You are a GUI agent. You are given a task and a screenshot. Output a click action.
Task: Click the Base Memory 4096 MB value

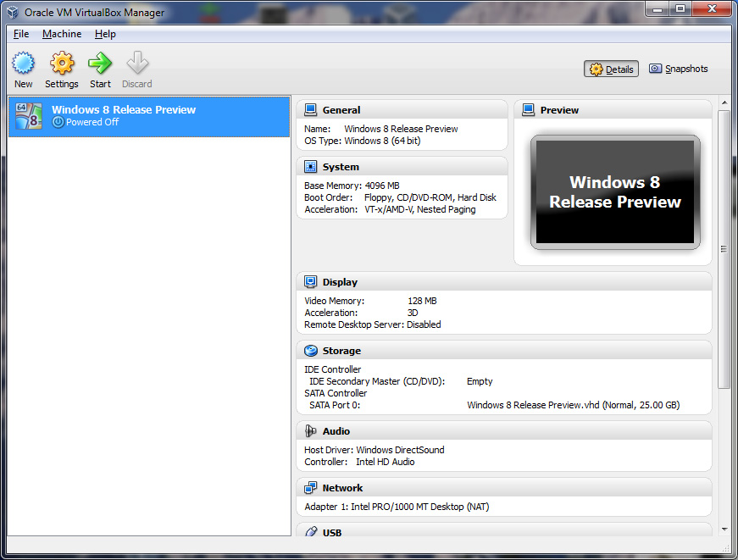click(382, 186)
